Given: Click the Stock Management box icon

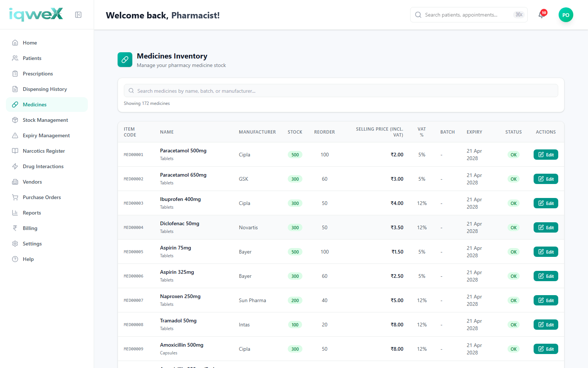Looking at the screenshot, I should pyautogui.click(x=15, y=120).
